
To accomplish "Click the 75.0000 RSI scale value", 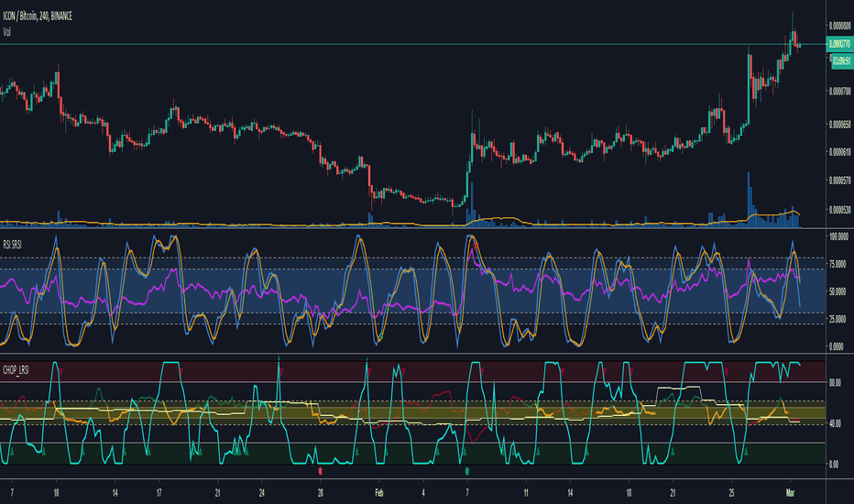I will [838, 264].
